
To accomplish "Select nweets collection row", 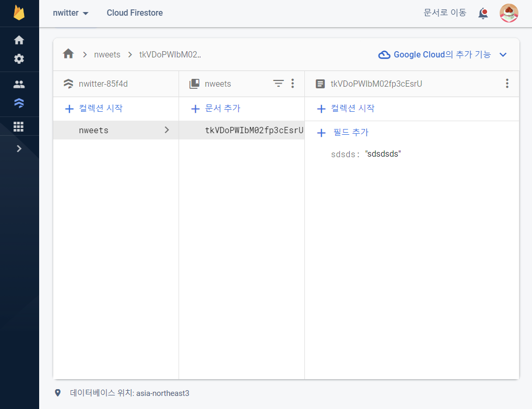I will tap(116, 130).
